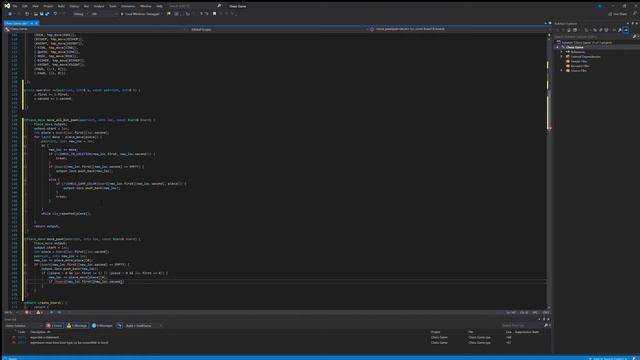Open the Debug configuration dropdown
640x360 pixels.
(80, 14)
